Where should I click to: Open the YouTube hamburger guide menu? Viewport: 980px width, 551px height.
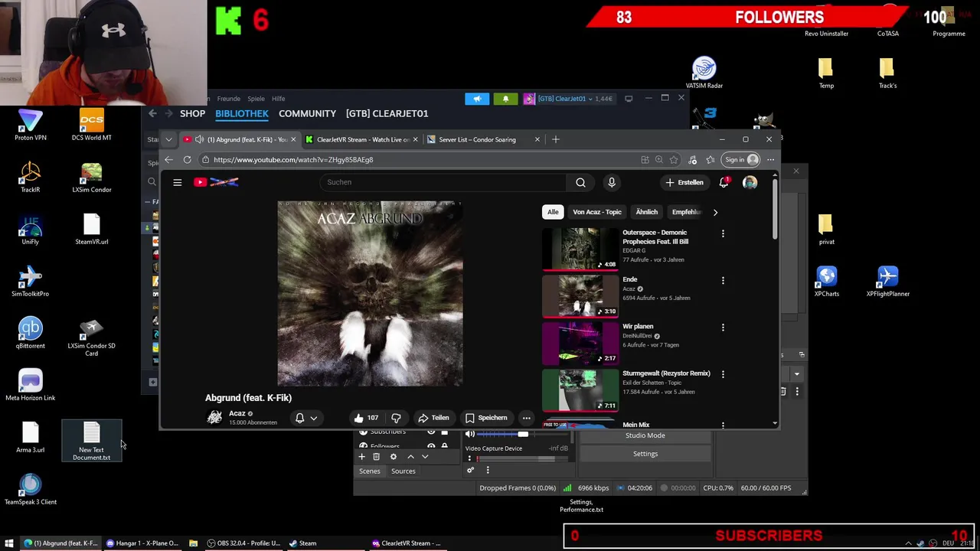click(x=177, y=182)
